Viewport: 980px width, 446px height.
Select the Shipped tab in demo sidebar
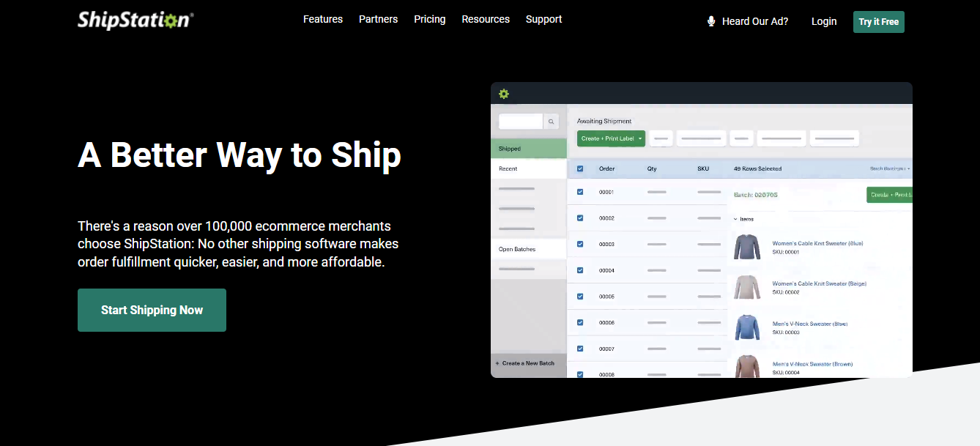529,149
